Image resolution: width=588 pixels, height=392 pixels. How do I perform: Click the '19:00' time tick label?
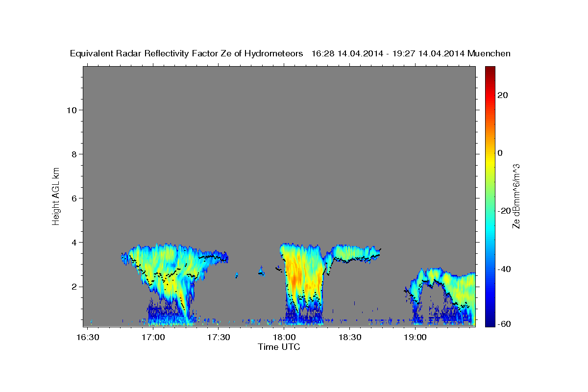pos(415,338)
